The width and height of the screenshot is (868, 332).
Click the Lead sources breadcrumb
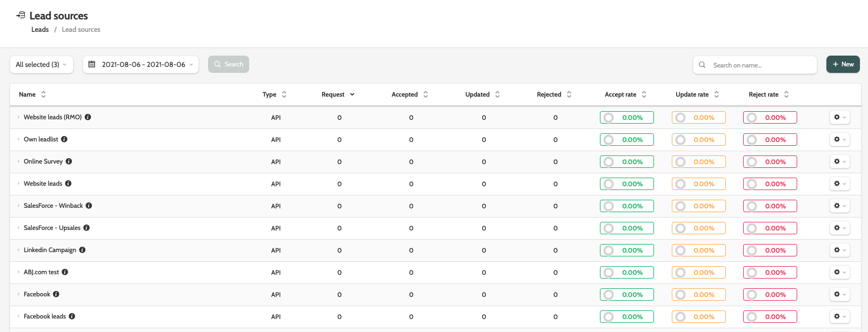point(81,30)
